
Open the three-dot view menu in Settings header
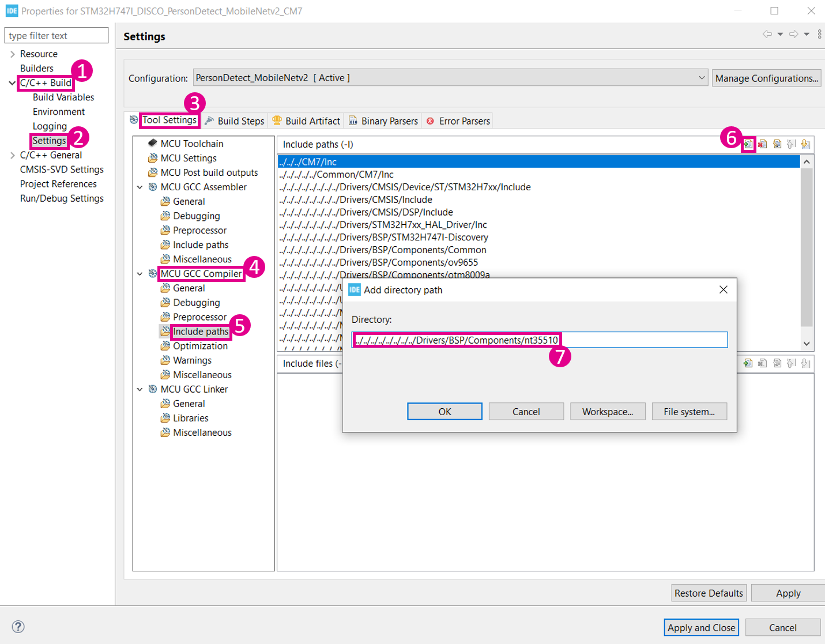click(x=819, y=35)
